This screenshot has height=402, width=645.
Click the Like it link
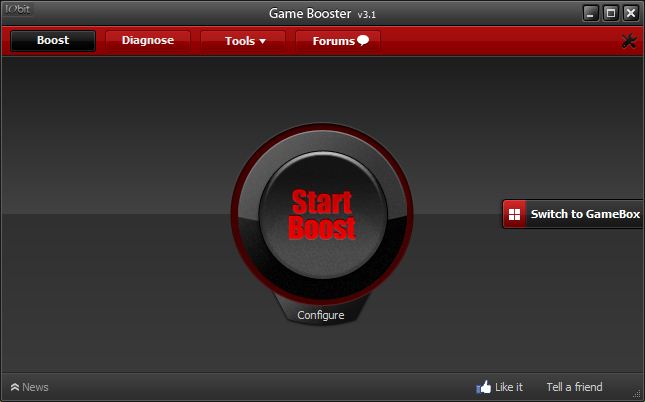(499, 387)
